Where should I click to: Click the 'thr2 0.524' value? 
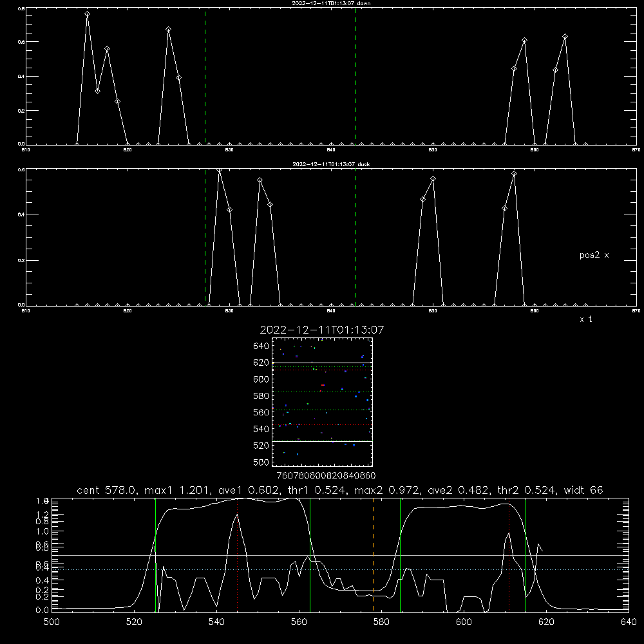(527, 490)
